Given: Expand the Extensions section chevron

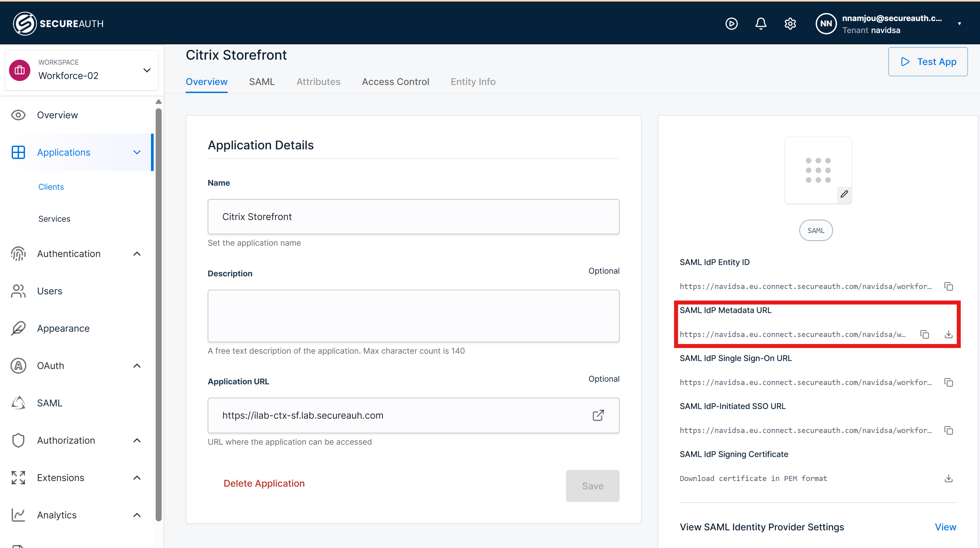Looking at the screenshot, I should (137, 478).
